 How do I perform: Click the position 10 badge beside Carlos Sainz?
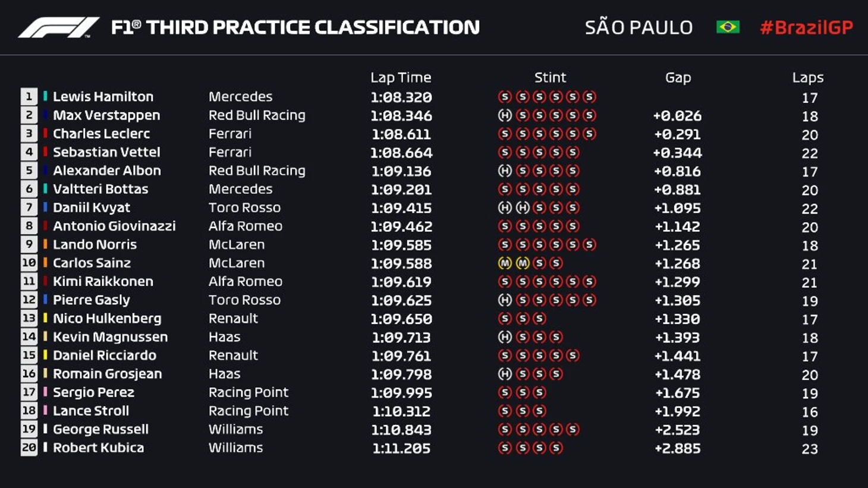(x=29, y=263)
